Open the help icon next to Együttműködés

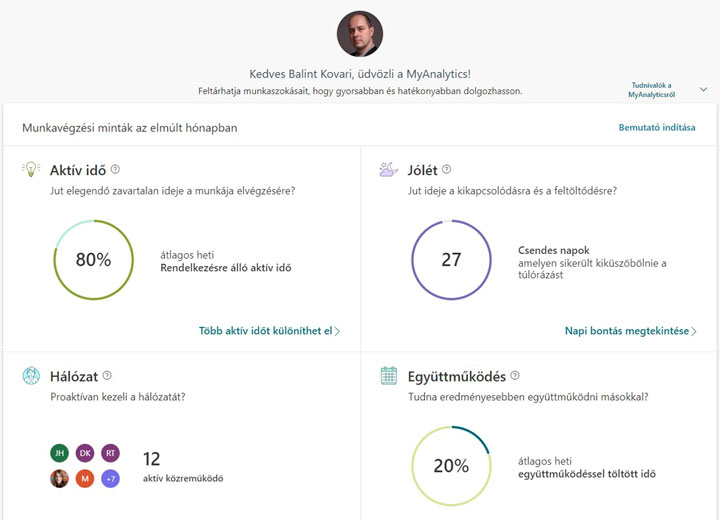[515, 375]
